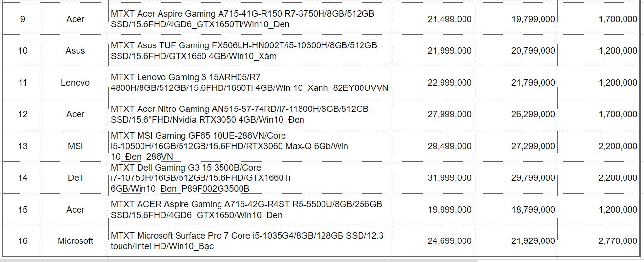Image resolution: width=644 pixels, height=262 pixels.
Task: Select the 22,999,000 price cell
Action: click(432, 82)
